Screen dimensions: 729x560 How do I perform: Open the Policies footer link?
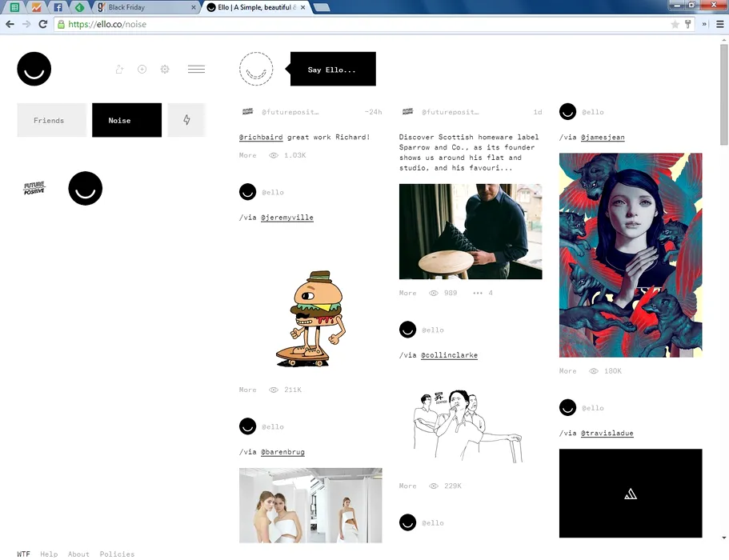[x=117, y=554]
